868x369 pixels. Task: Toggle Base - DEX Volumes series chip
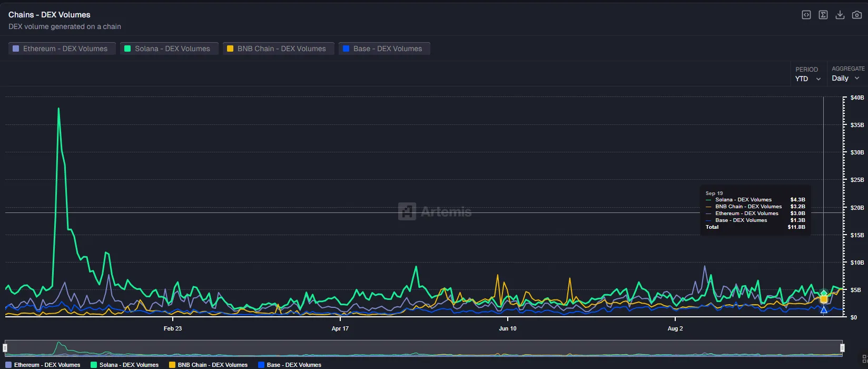coord(384,48)
